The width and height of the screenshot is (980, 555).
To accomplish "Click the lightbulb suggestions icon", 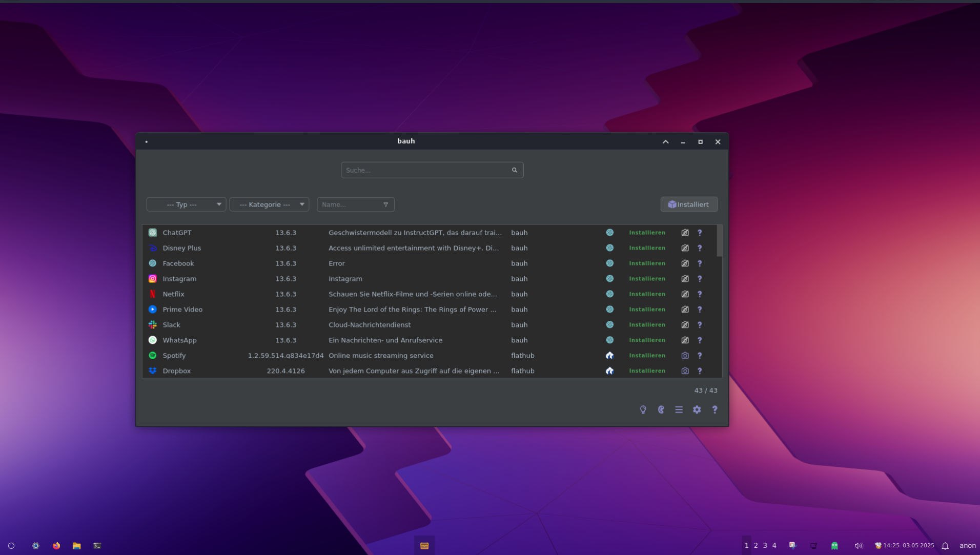I will coord(643,409).
